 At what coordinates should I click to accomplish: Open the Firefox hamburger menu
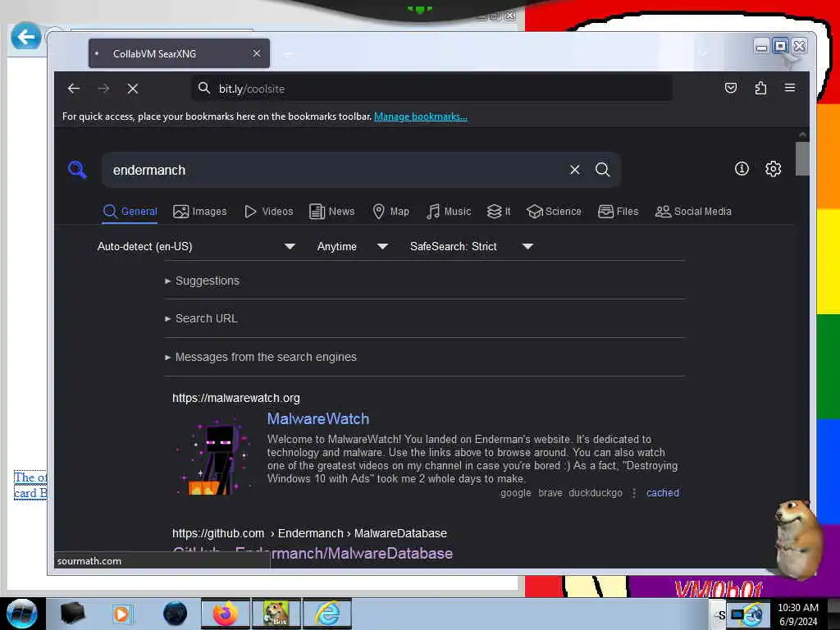pos(790,88)
